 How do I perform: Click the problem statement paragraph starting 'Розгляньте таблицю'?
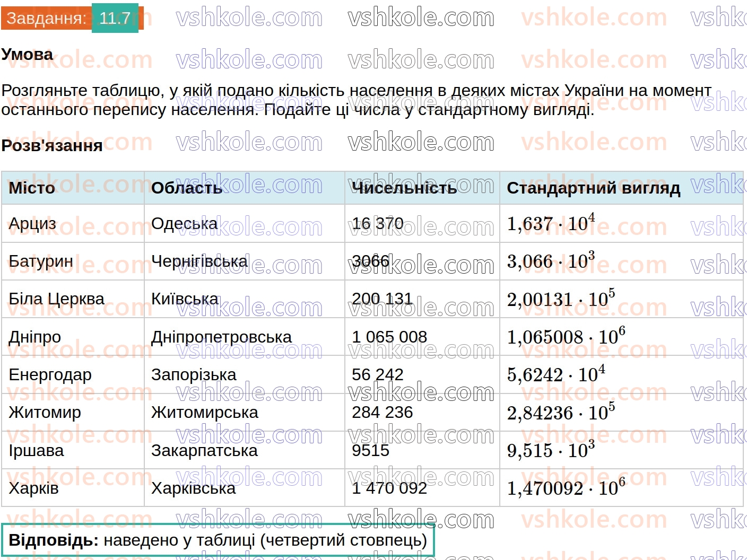point(356,100)
